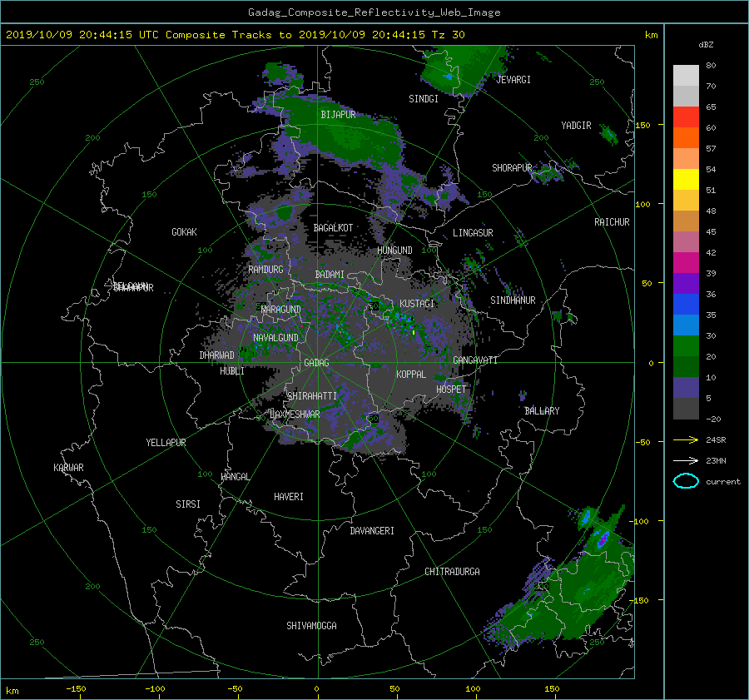
Task: Click the NAVALGUND city label
Action: click(x=275, y=338)
